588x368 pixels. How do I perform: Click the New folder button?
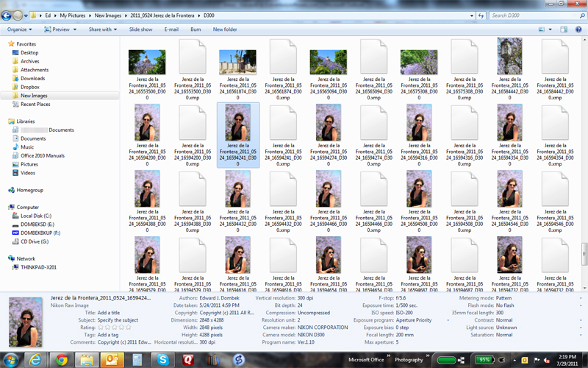coord(225,29)
